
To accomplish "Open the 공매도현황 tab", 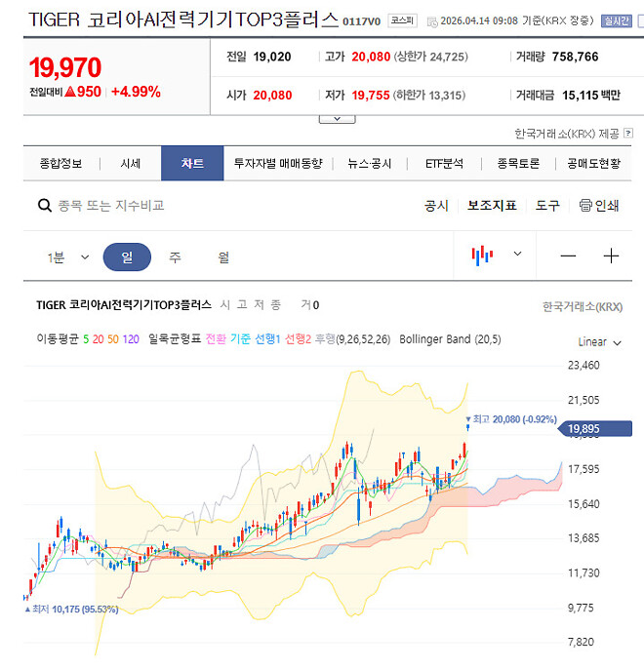I will point(593,163).
